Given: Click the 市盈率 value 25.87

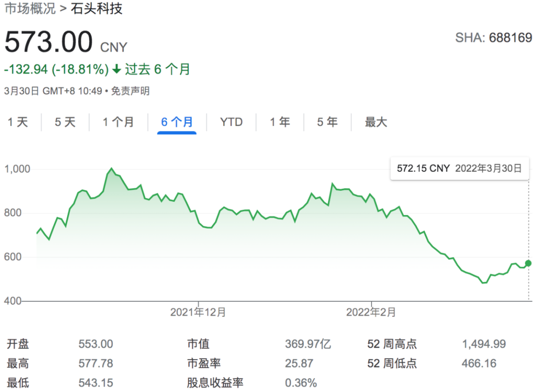Looking at the screenshot, I should (299, 364).
